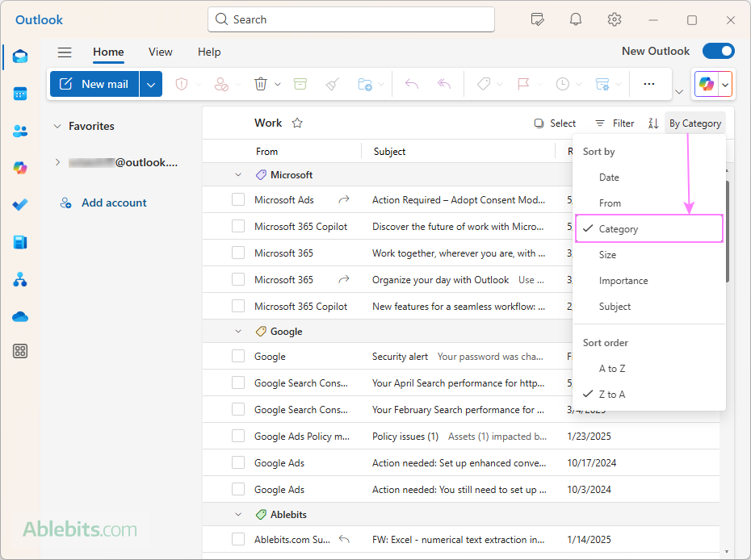
Task: Click the Categorize tag icon
Action: tap(484, 84)
